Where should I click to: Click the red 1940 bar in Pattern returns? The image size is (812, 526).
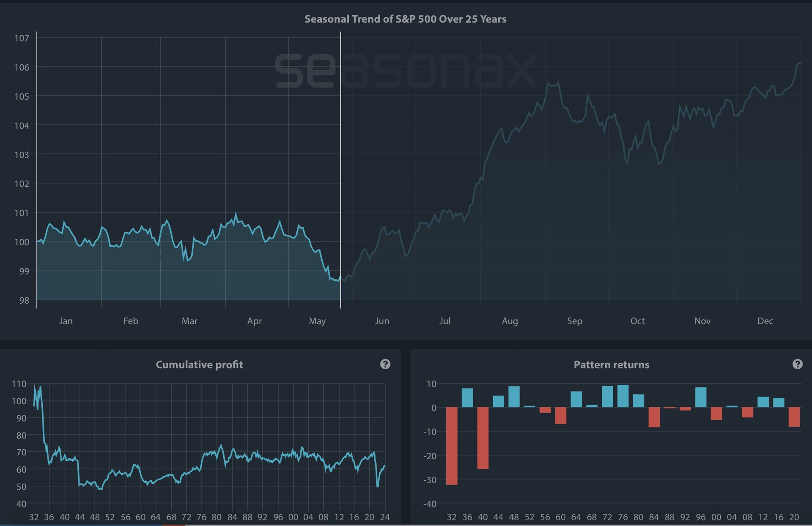coord(483,438)
